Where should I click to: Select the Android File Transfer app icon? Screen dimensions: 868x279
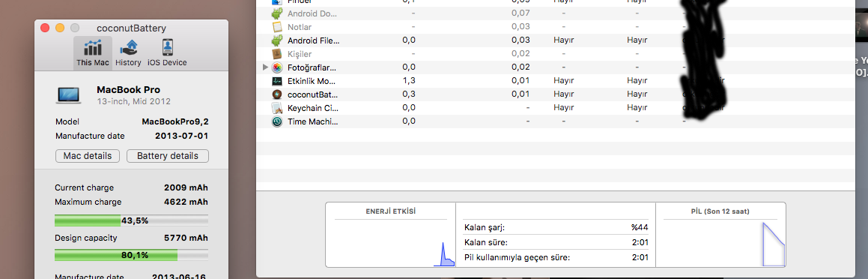click(277, 40)
